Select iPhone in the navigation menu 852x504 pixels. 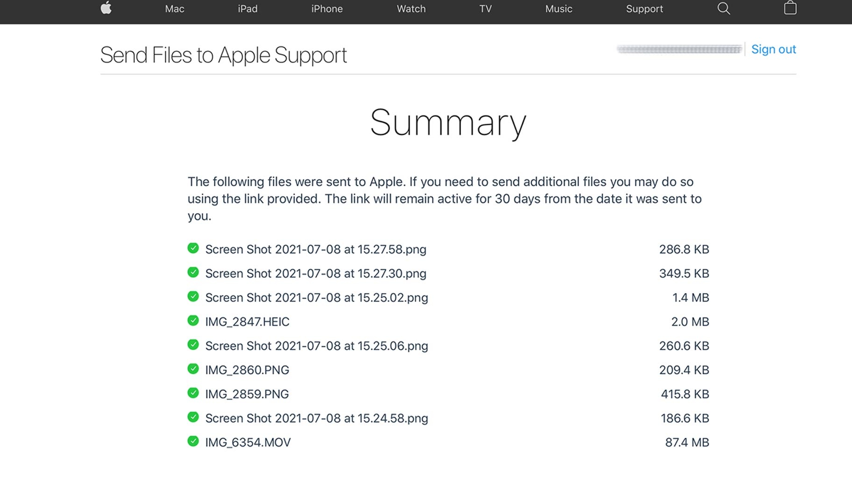327,8
